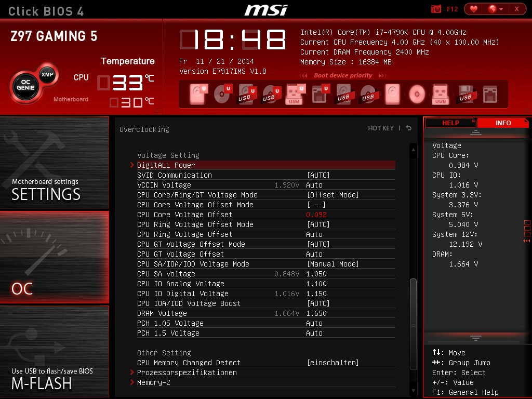Viewport: 532px width, 399px height.
Task: Change CPU GT Voltage Offset Mode [AUTO]
Action: click(318, 244)
